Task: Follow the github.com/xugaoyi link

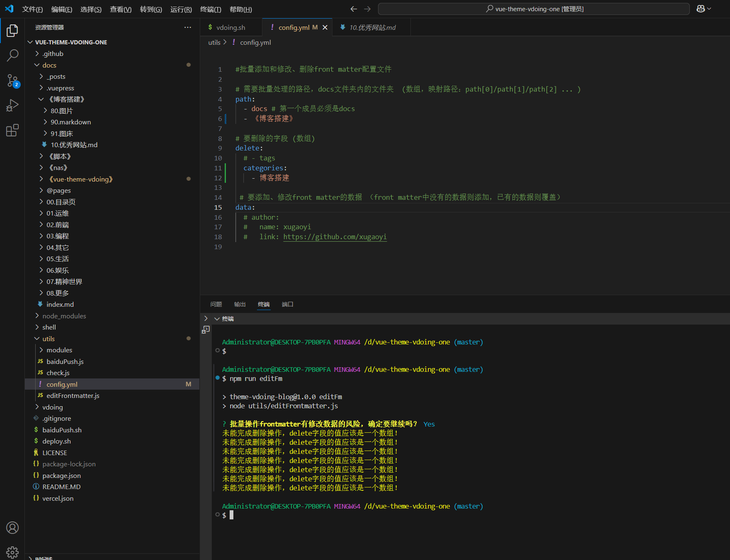Action: pos(335,237)
